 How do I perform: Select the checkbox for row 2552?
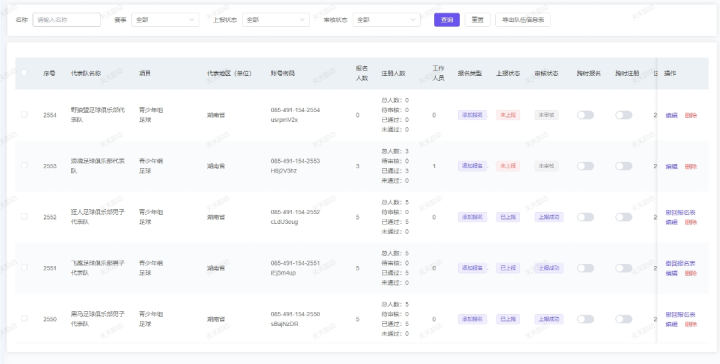click(x=24, y=216)
